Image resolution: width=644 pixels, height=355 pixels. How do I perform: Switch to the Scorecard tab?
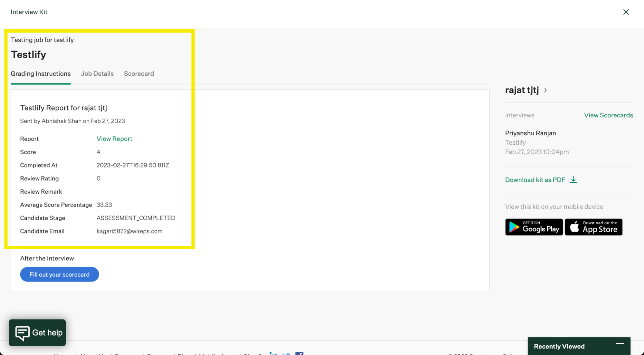click(139, 73)
